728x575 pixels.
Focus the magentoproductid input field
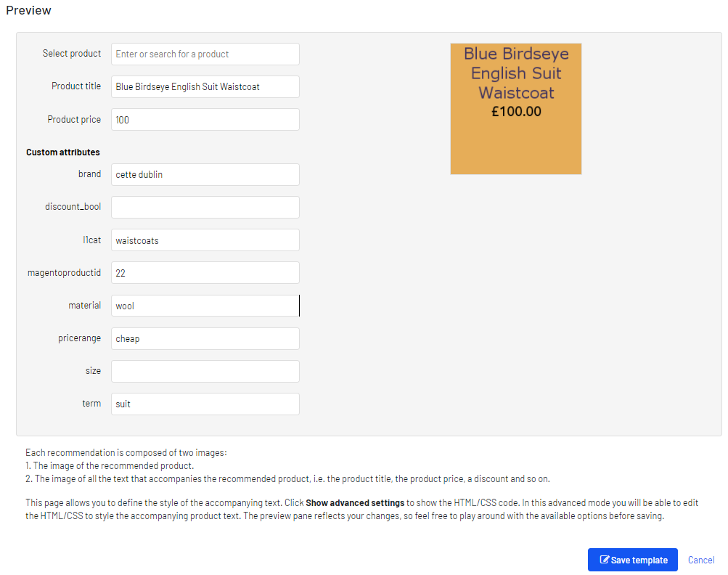pos(205,273)
